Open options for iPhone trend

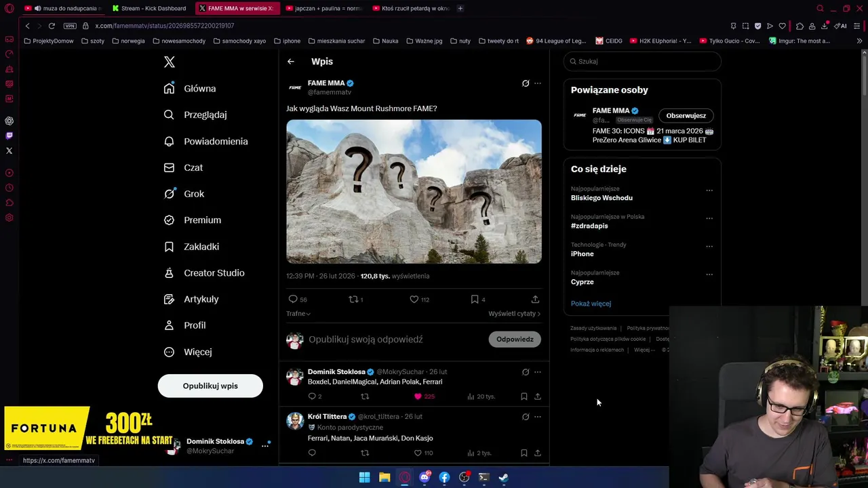709,246
